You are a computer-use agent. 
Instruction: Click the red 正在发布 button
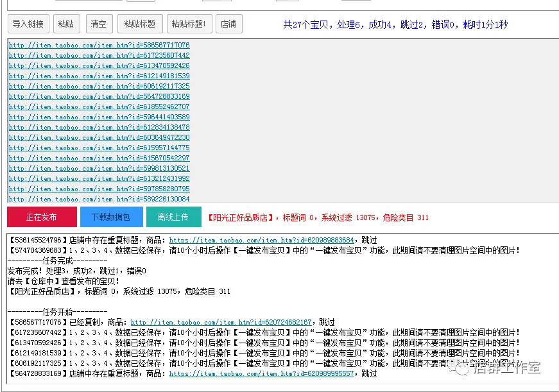(41, 217)
